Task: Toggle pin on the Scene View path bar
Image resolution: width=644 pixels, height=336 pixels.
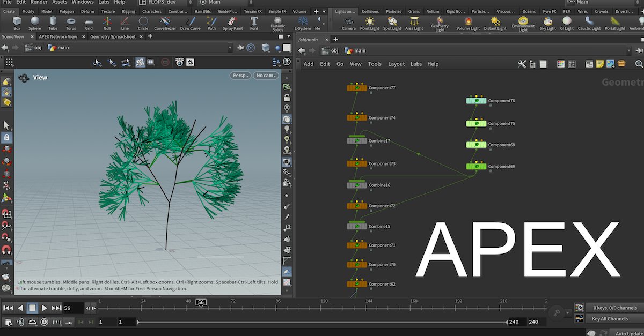Action: click(241, 48)
